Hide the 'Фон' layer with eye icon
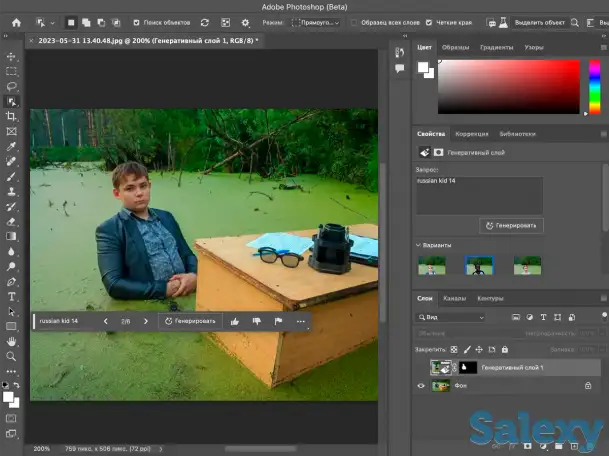This screenshot has width=609, height=456. 420,386
